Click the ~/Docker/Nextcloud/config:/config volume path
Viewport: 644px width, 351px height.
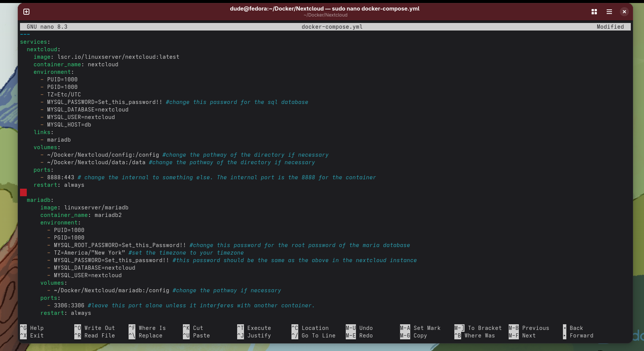pyautogui.click(x=103, y=155)
